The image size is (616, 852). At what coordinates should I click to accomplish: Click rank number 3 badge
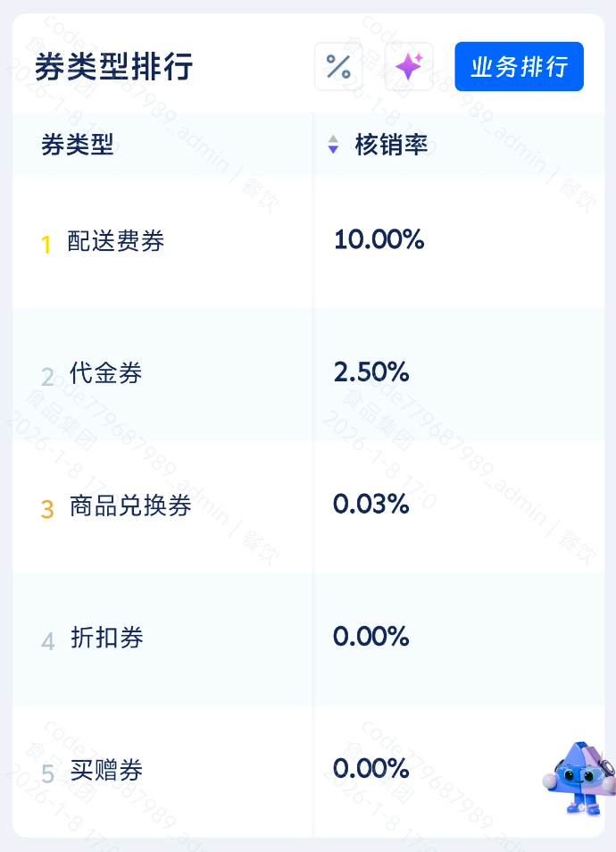(47, 509)
